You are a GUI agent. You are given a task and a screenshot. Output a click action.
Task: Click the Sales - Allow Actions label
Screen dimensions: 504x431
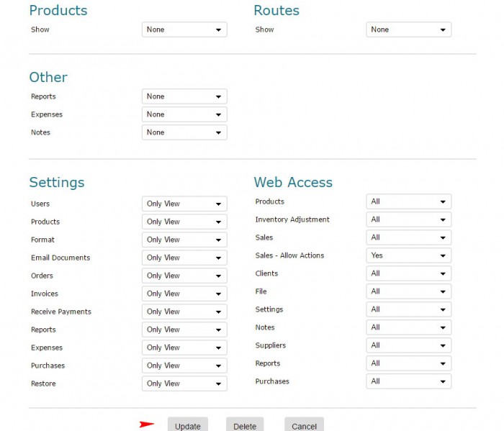[289, 255]
